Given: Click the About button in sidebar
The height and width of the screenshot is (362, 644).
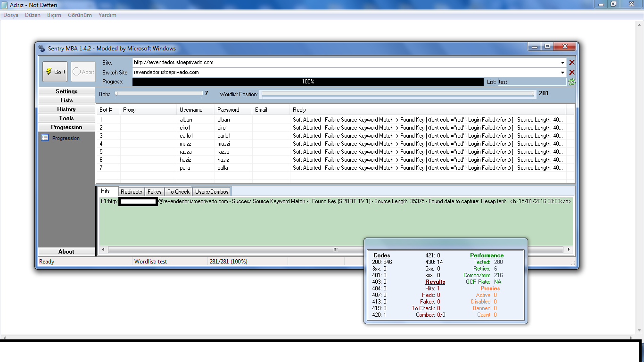Looking at the screenshot, I should [x=66, y=252].
